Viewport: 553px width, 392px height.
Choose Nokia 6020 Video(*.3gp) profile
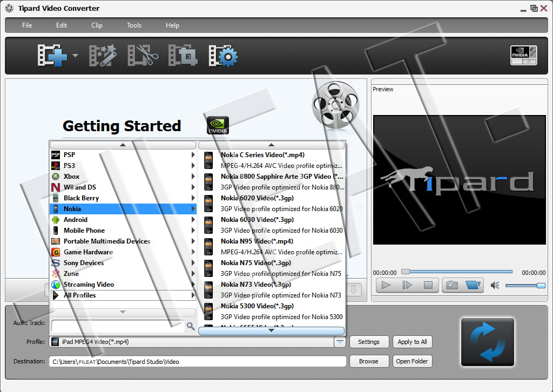coord(272,204)
